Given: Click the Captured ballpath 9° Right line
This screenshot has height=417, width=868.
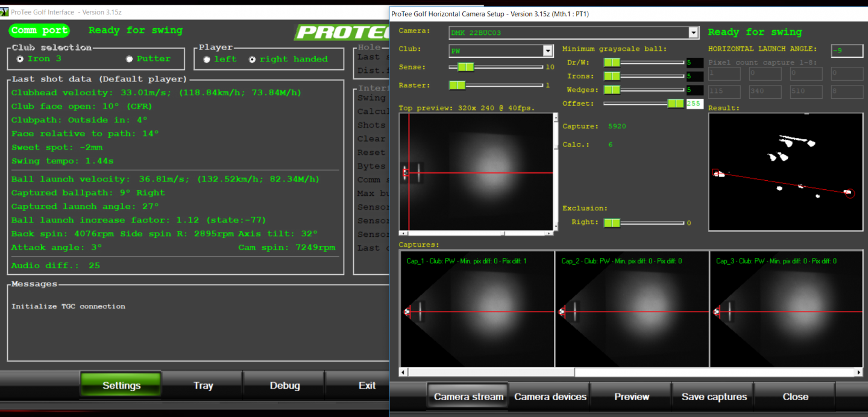Looking at the screenshot, I should click(88, 193).
